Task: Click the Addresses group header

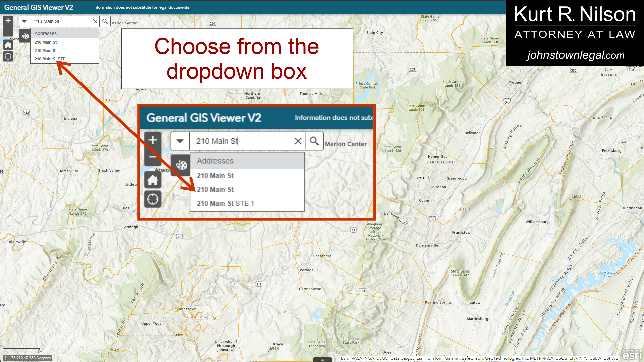Action: pyautogui.click(x=46, y=33)
